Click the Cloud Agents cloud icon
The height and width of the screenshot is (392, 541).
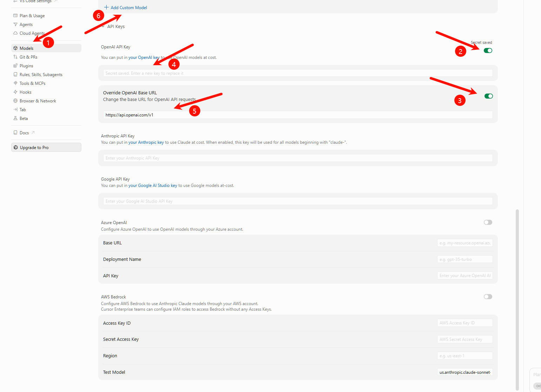click(15, 33)
